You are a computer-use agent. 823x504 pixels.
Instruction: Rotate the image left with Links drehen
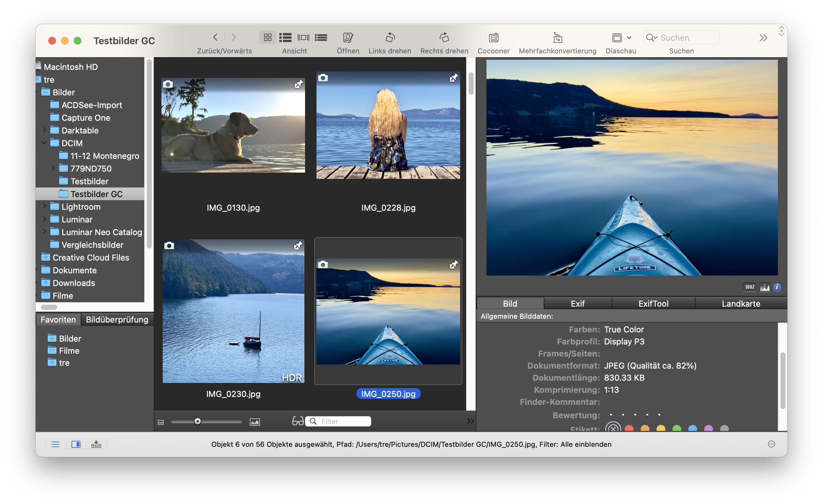point(390,38)
